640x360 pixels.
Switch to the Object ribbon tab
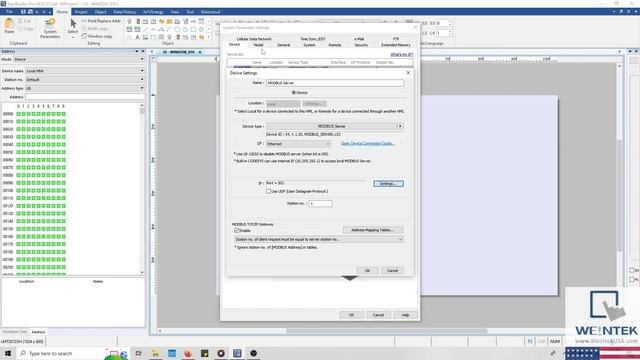100,12
